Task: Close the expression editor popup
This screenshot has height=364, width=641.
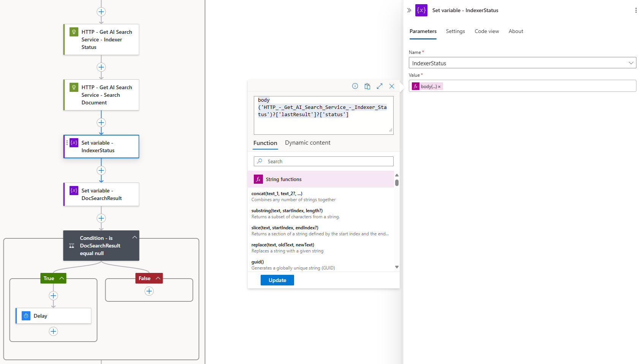Action: pos(392,86)
